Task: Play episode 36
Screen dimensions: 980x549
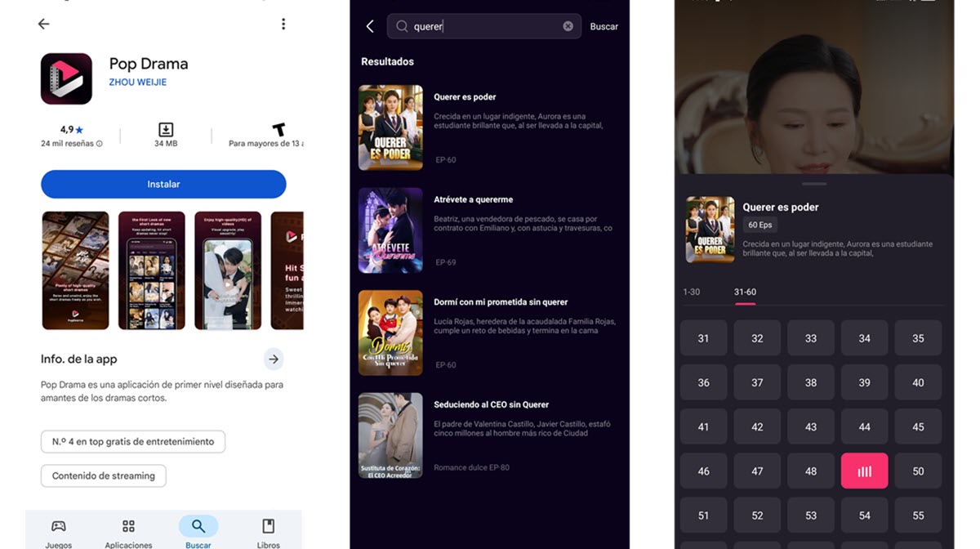Action: point(704,382)
